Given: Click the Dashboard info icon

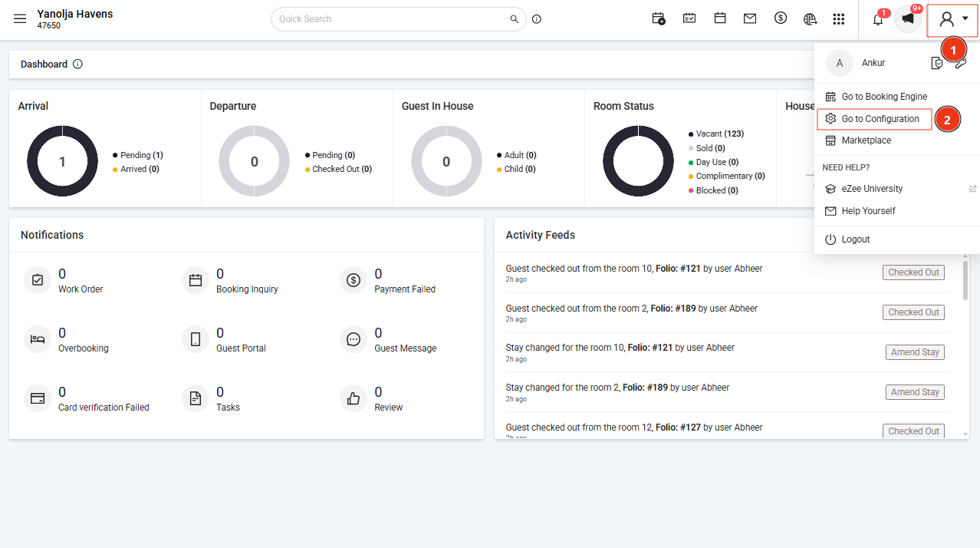Looking at the screenshot, I should [x=77, y=64].
